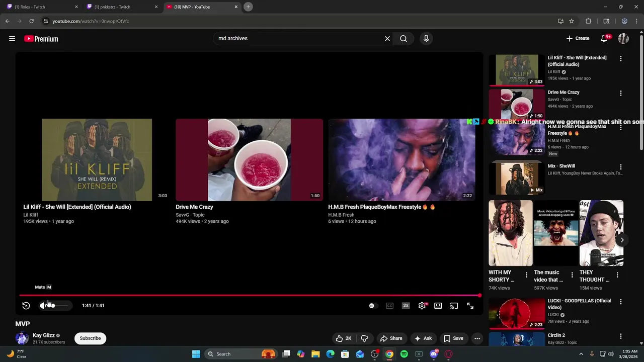Open Mix - SheWill playlist title
The width and height of the screenshot is (644, 362).
pos(561,166)
